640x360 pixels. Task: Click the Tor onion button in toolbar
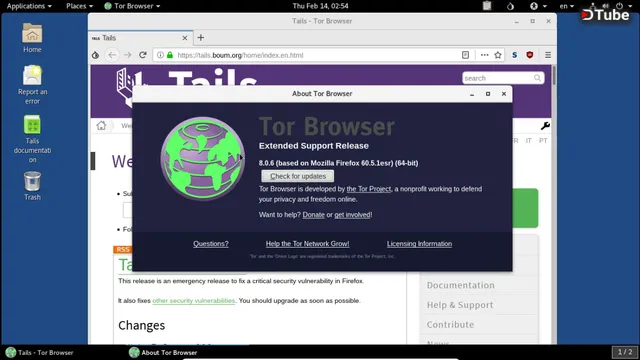(x=95, y=55)
